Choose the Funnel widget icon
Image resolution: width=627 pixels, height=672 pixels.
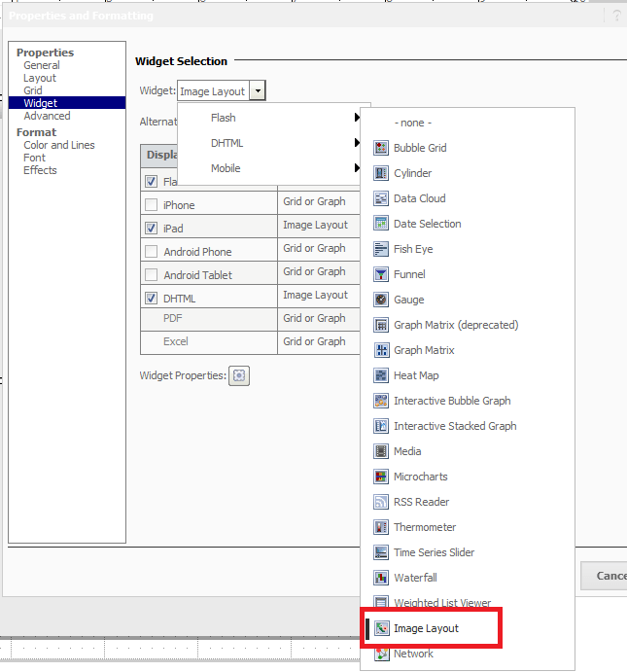(381, 274)
